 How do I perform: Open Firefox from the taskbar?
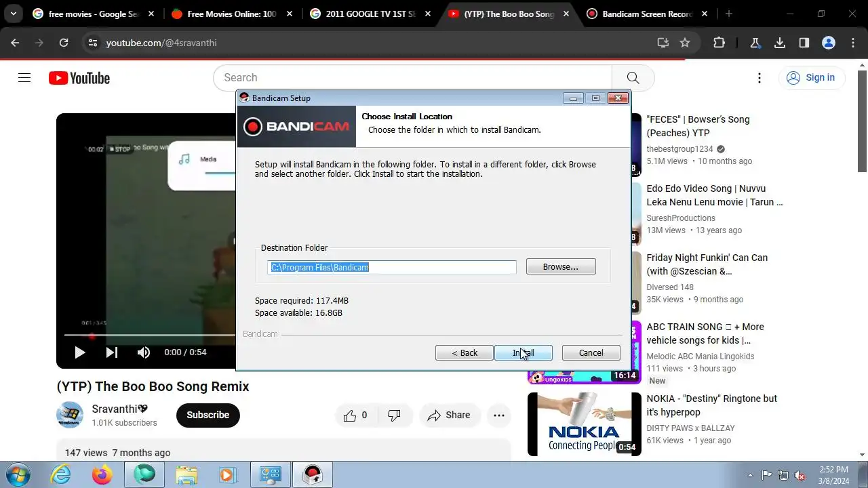[102, 474]
